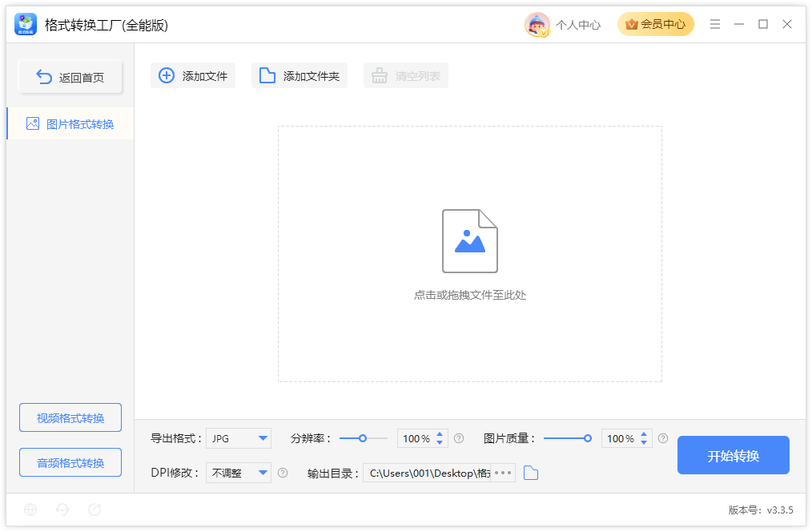Minimize the application window
This screenshot has height=532, width=812.
click(739, 24)
